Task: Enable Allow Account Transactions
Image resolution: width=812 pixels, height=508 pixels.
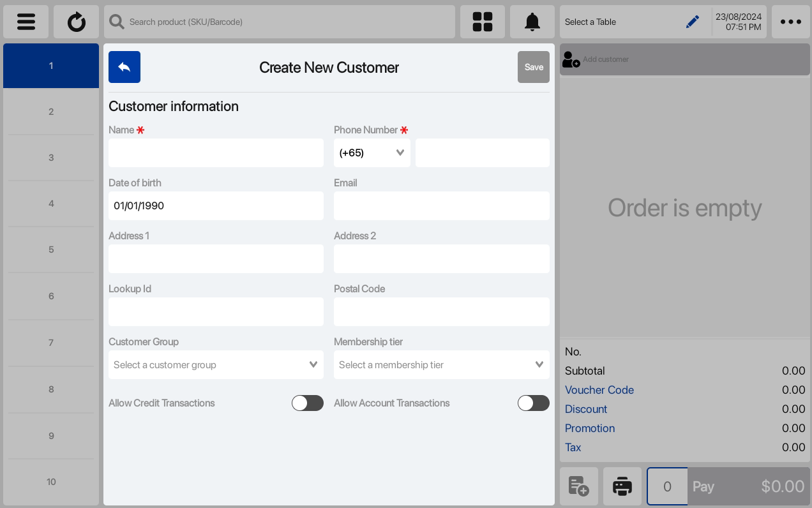Action: (x=534, y=403)
